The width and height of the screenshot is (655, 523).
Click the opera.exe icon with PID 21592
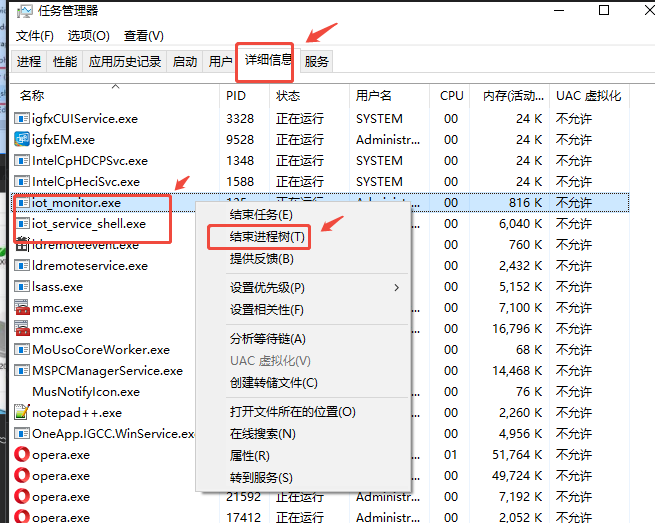click(x=22, y=497)
